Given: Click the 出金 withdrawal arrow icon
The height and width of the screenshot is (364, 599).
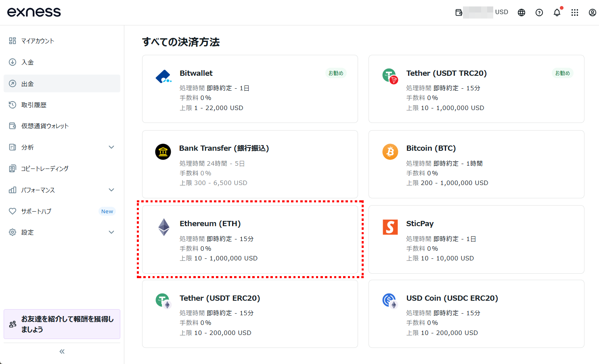Looking at the screenshot, I should (x=13, y=83).
